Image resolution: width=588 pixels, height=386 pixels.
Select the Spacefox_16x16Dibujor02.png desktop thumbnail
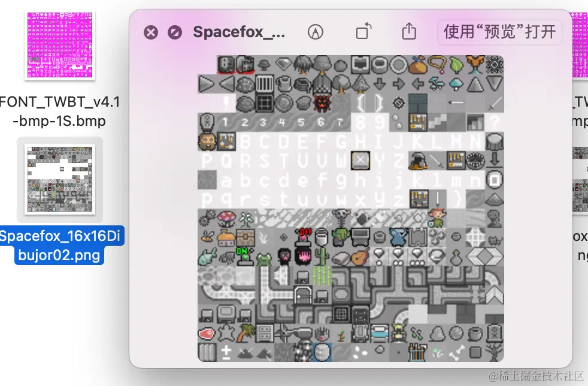[x=59, y=180]
